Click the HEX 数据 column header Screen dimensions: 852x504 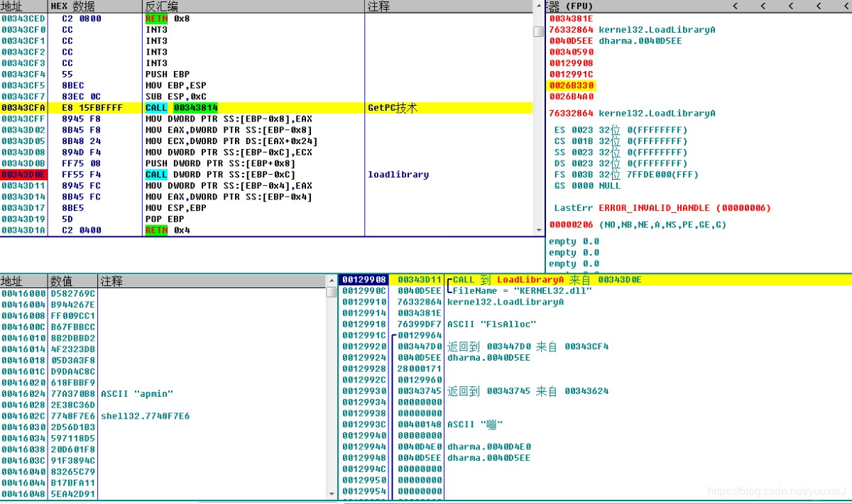[96, 6]
